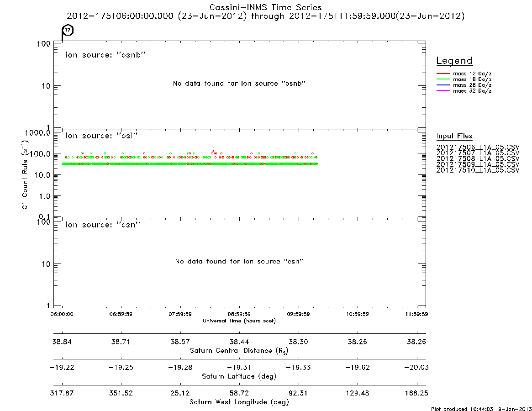Click the green mass 18 Da/z legend line
The height and width of the screenshot is (411, 532).
443,79
